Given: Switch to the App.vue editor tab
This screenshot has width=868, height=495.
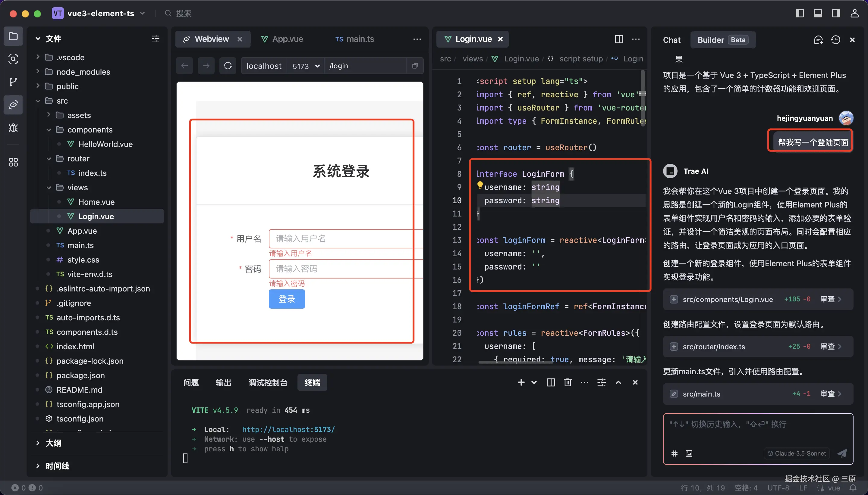Looking at the screenshot, I should pos(287,39).
